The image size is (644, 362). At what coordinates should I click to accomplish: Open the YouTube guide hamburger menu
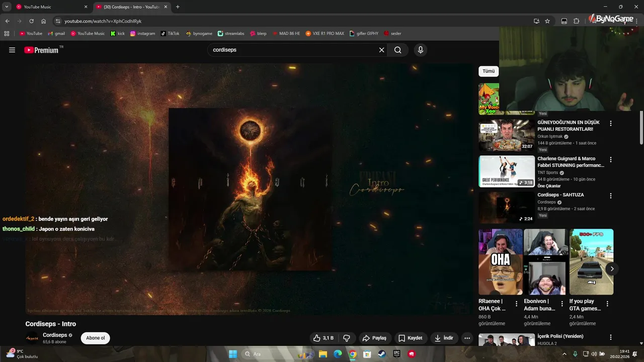click(x=12, y=50)
